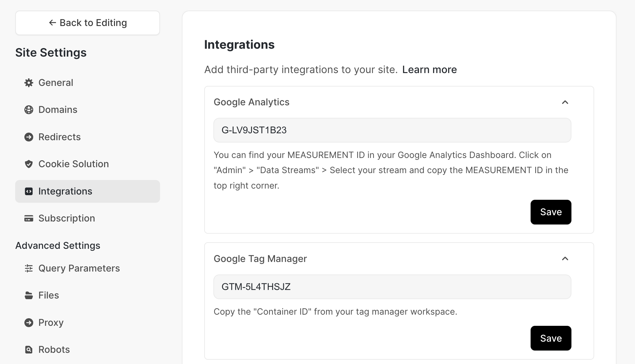Open the Learn more link
The width and height of the screenshot is (635, 364).
429,70
